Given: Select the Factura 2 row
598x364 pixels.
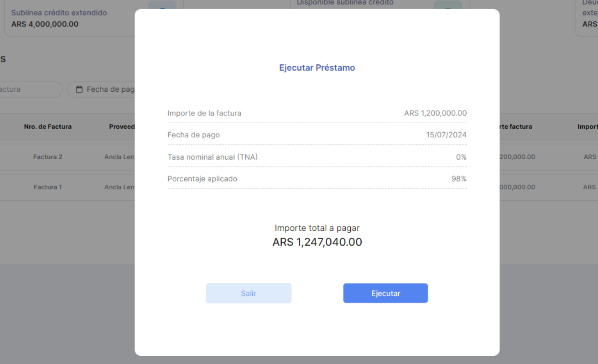Looking at the screenshot, I should [x=48, y=157].
